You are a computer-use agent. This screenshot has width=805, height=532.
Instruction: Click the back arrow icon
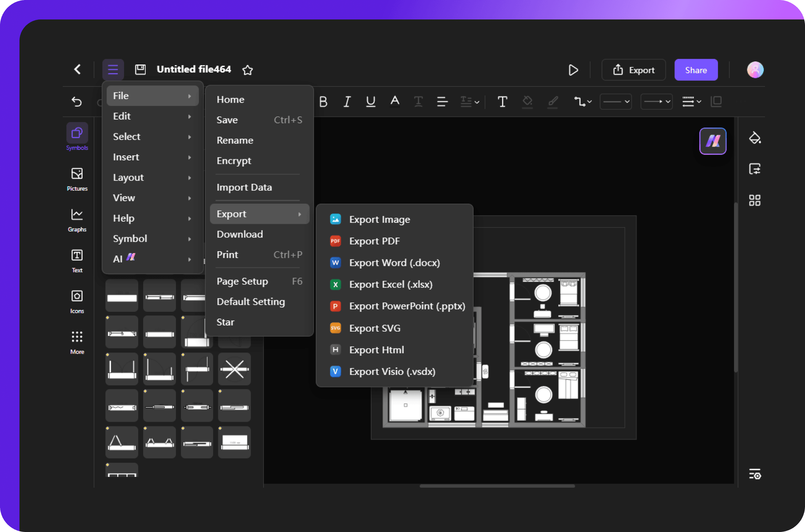tap(77, 69)
